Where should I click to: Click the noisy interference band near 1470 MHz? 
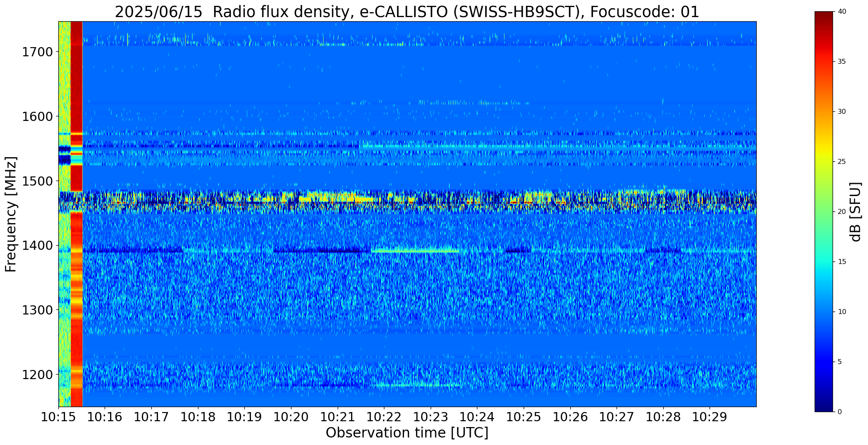(407, 202)
